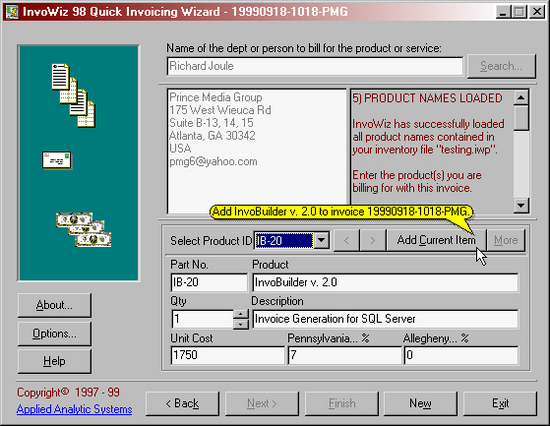The image size is (550, 426).
Task: Start a New invoice
Action: point(421,404)
